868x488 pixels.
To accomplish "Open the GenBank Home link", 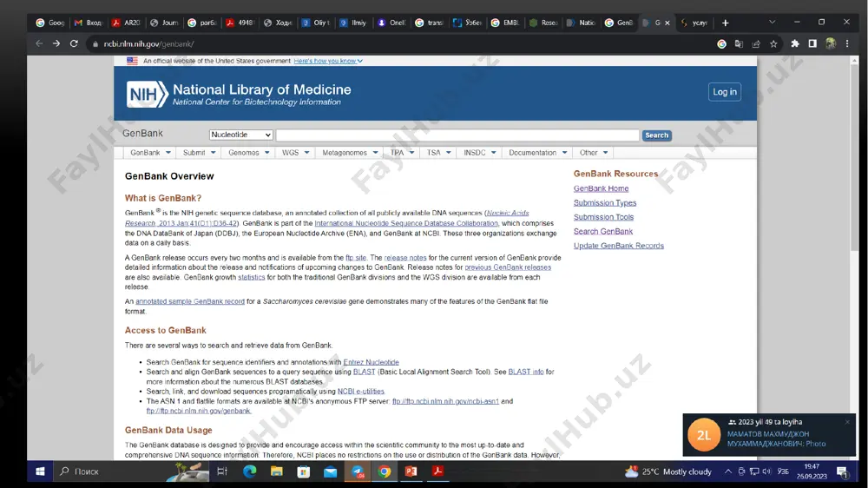I will pyautogui.click(x=602, y=188).
